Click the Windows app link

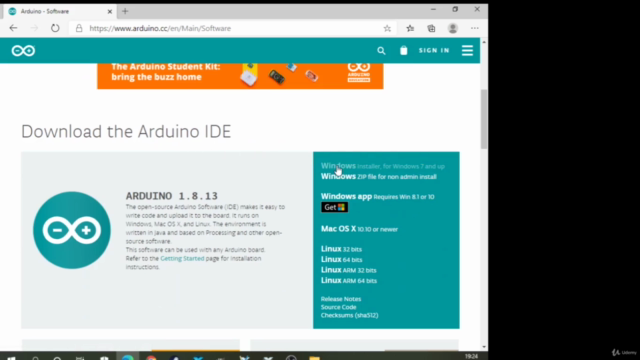[346, 196]
